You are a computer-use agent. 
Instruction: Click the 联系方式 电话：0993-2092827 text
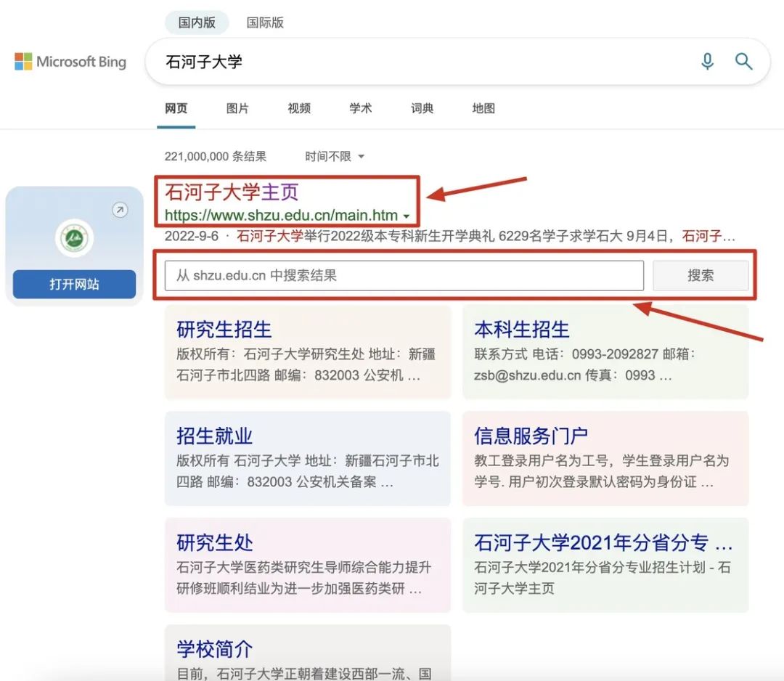click(x=566, y=354)
